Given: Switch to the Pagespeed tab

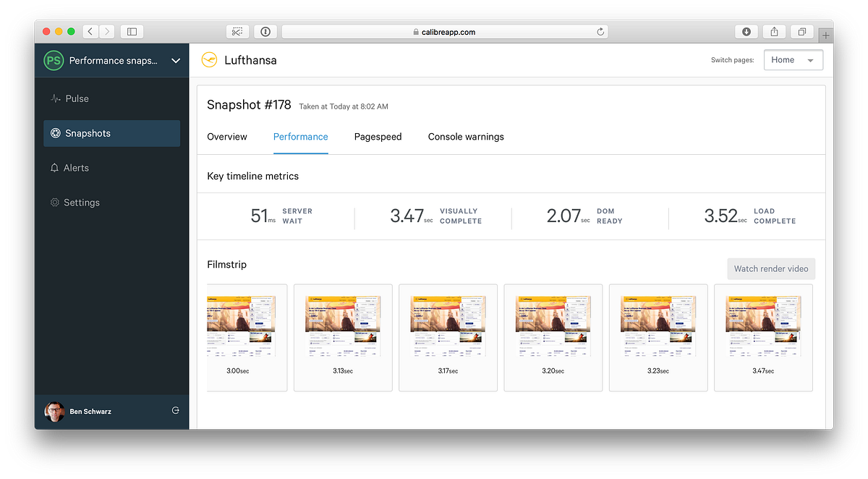Looking at the screenshot, I should (x=378, y=137).
